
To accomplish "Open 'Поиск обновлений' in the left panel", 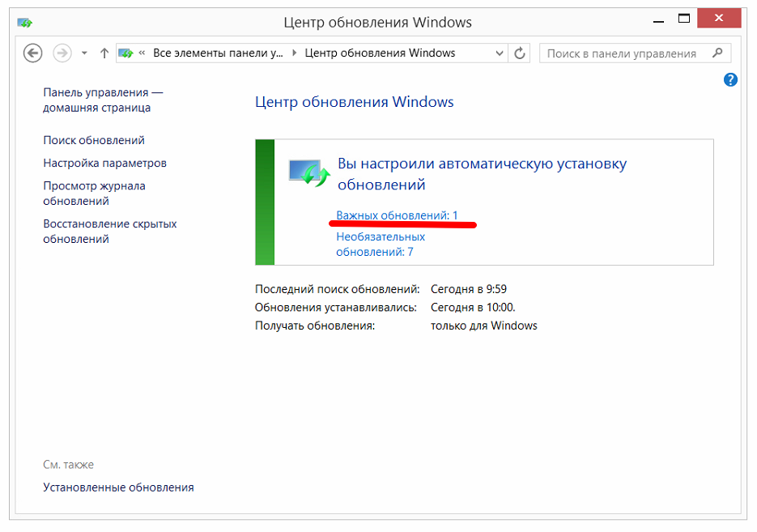I will [94, 140].
